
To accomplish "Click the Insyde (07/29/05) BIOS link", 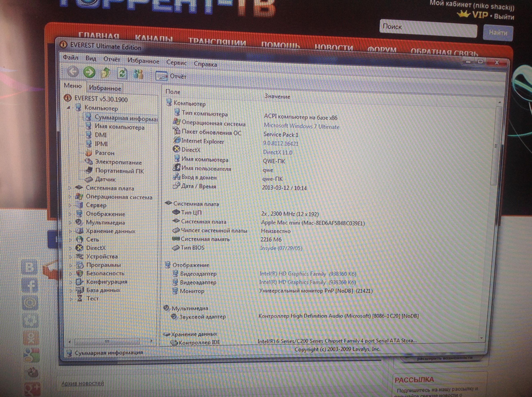I will [x=281, y=248].
